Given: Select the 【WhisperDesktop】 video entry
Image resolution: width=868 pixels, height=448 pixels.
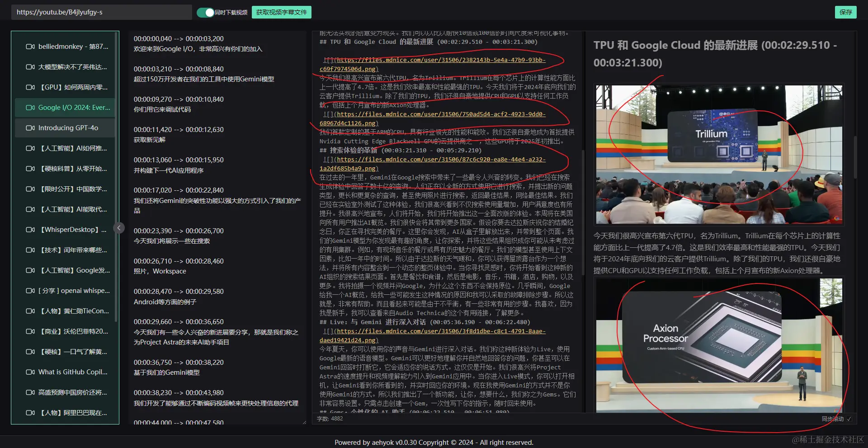Looking at the screenshot, I should [x=65, y=230].
